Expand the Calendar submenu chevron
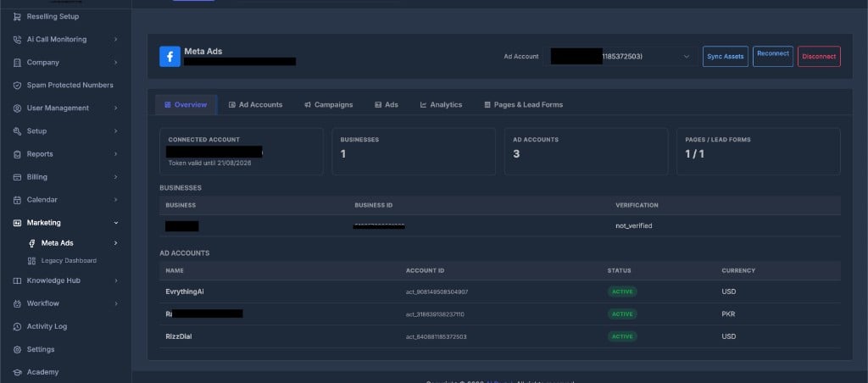 click(x=115, y=200)
